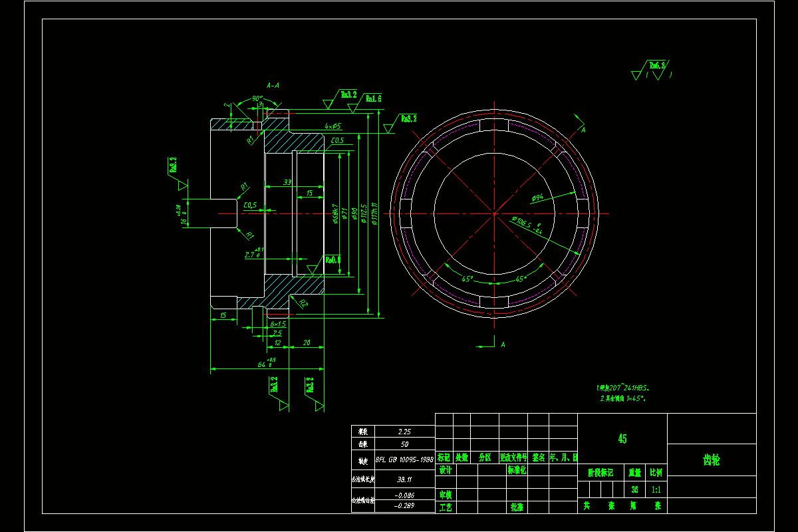Click the '2.25' module value cell
Screen dimensions: 798x532
tap(405, 431)
